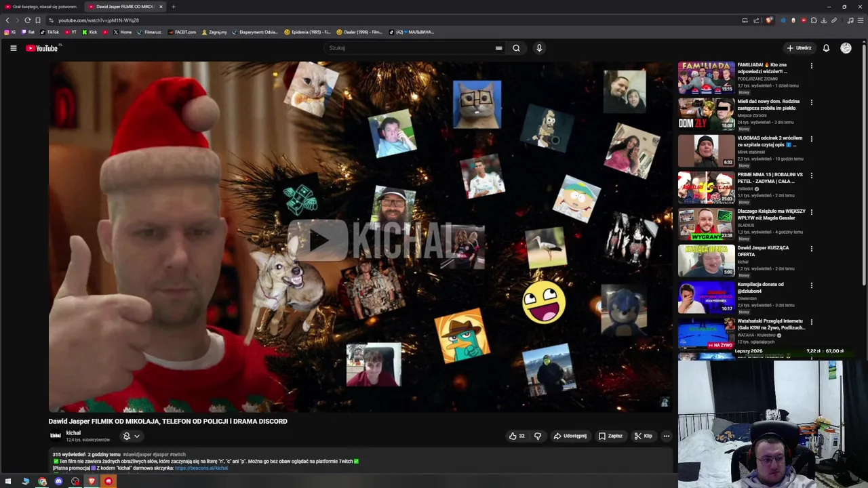Dislike the video with thumbs down

click(x=538, y=436)
